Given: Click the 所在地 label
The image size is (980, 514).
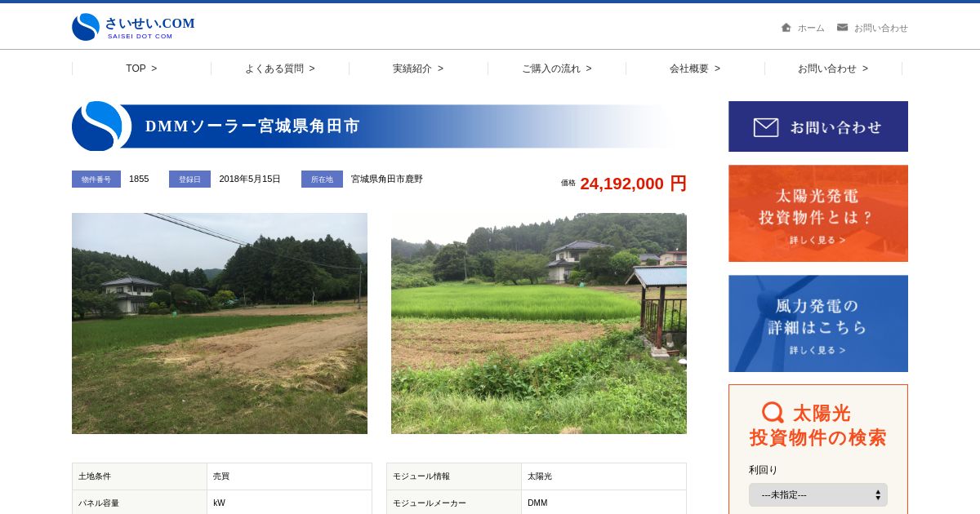Looking at the screenshot, I should coord(322,179).
